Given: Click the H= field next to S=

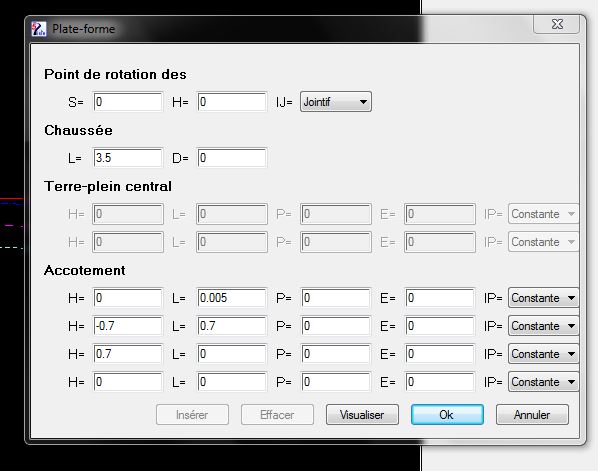Looking at the screenshot, I should tap(232, 102).
